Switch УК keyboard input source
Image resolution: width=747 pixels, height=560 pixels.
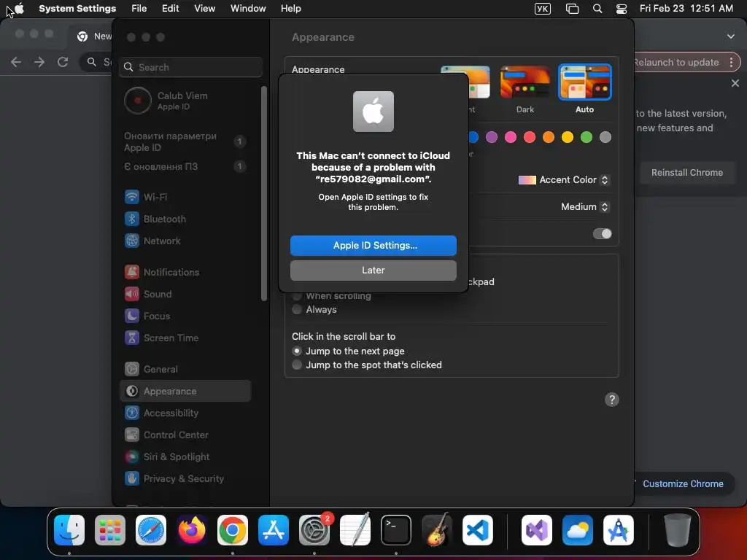[543, 9]
